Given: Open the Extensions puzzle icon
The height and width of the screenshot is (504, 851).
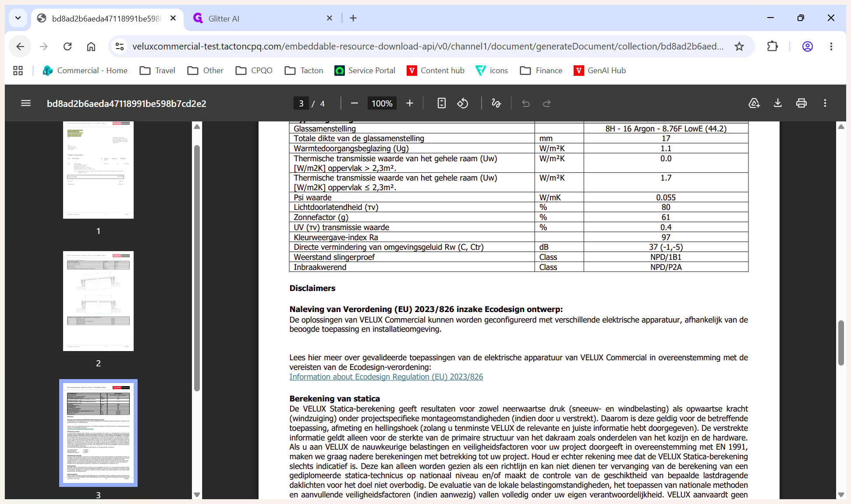Looking at the screenshot, I should pyautogui.click(x=773, y=46).
